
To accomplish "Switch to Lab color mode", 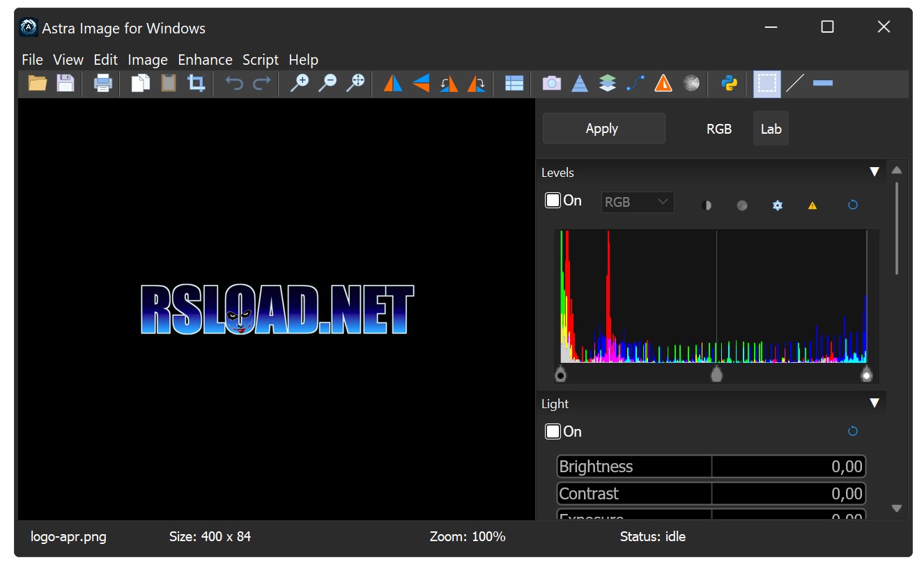I will (x=771, y=129).
